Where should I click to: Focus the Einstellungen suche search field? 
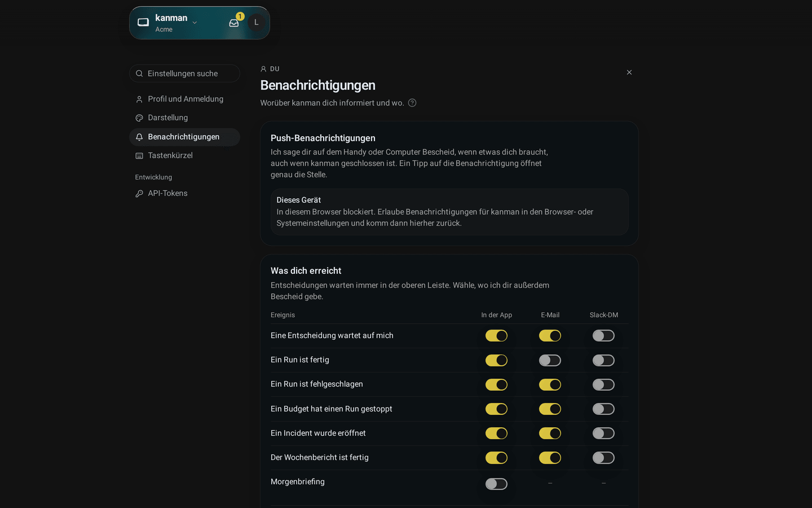[184, 73]
